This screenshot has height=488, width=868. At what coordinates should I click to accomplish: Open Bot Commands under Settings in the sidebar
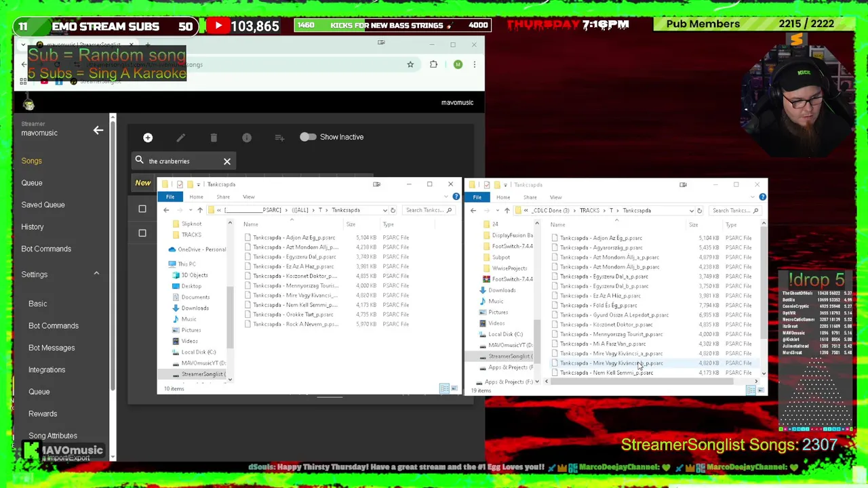54,326
